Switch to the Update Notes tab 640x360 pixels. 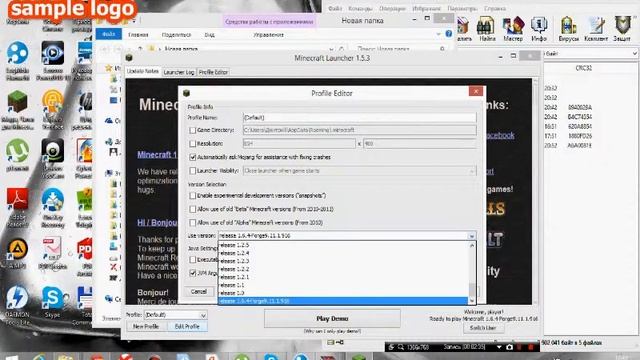tap(142, 71)
